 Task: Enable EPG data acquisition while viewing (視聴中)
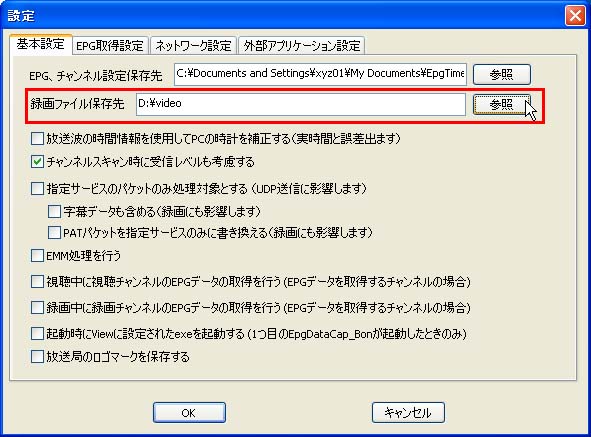click(37, 282)
